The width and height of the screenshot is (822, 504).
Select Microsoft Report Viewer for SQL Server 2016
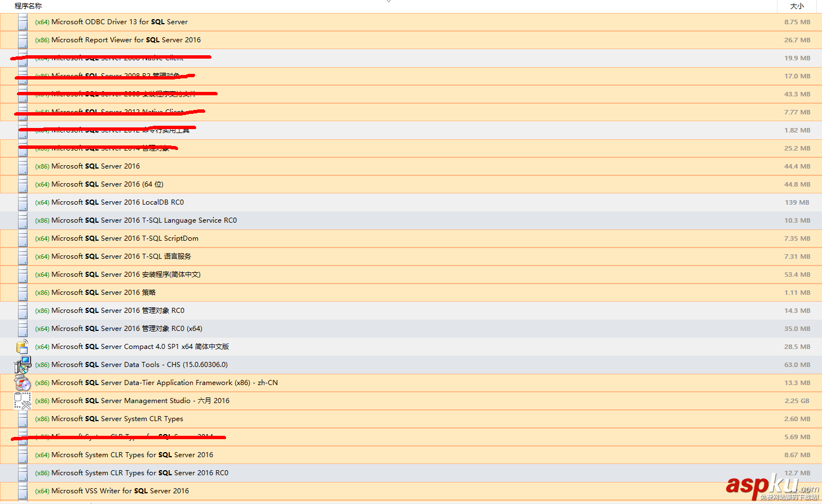click(x=118, y=40)
